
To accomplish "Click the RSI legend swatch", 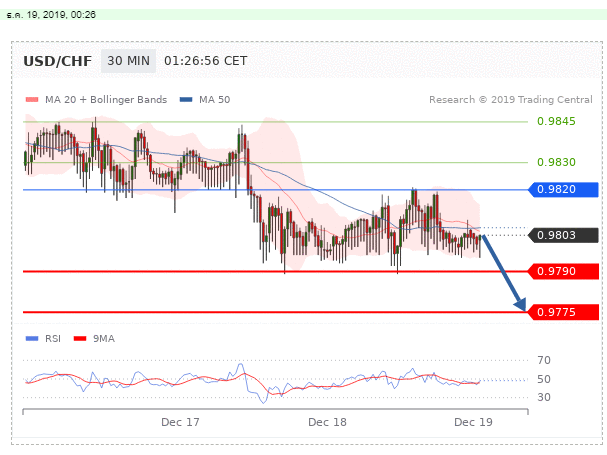I will click(32, 338).
